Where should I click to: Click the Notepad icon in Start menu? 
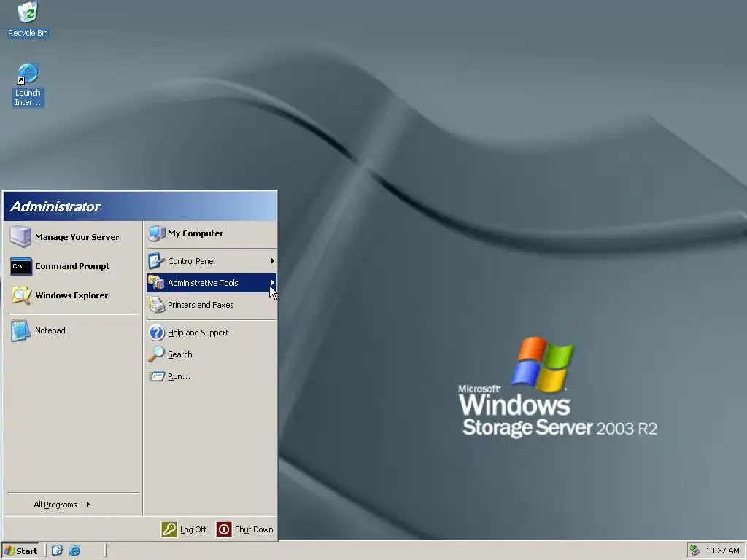pos(20,330)
